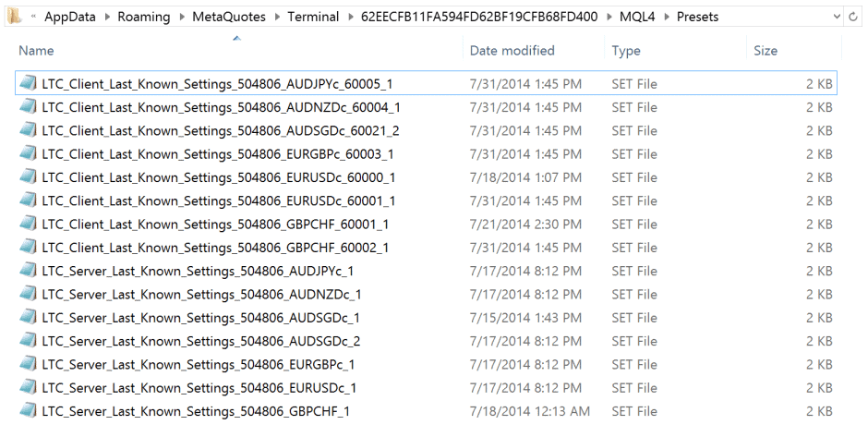Go to MetaQuotes folder in breadcrumb
Image resolution: width=868 pixels, height=437 pixels.
click(229, 17)
